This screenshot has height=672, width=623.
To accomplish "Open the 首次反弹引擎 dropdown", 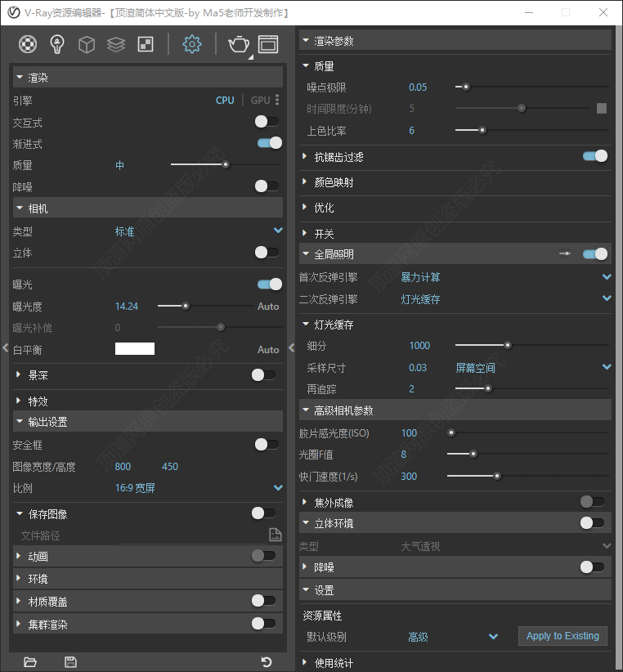I will pyautogui.click(x=607, y=277).
